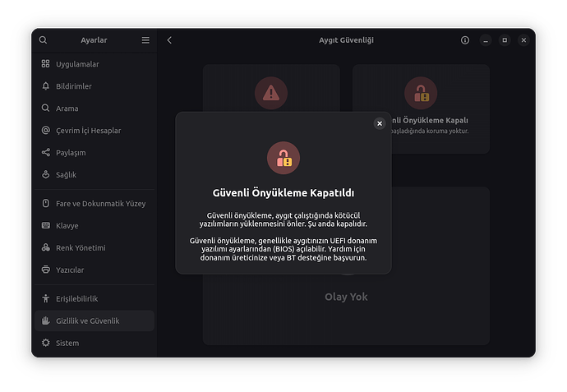
Task: Open Renk Yönetimi panel
Action: pos(81,248)
